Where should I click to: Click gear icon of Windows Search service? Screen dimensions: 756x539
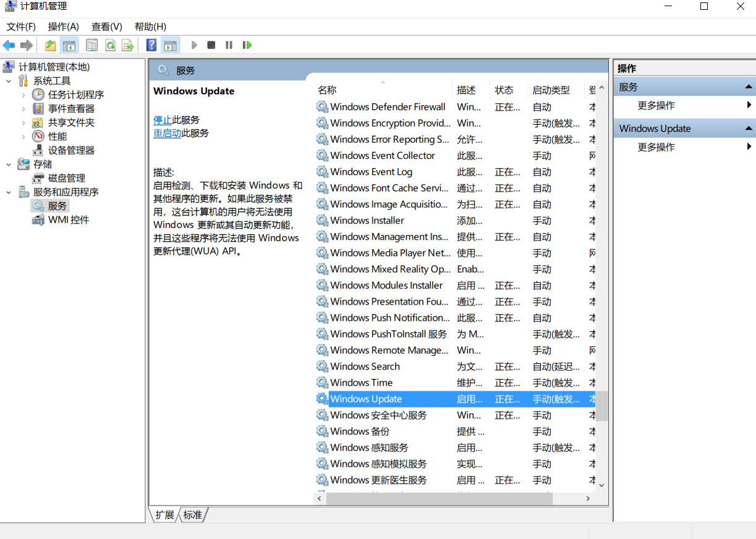coord(322,366)
